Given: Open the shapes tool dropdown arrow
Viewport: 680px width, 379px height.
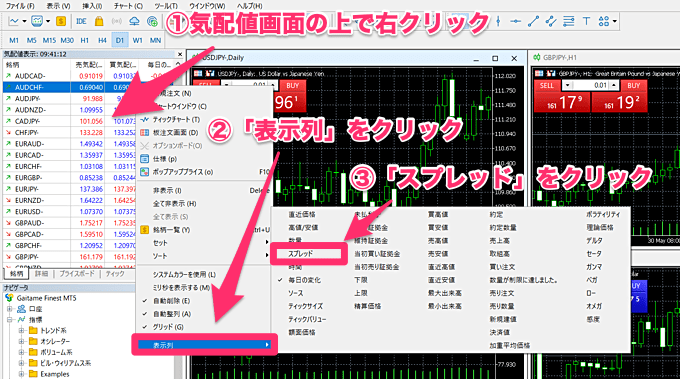Looking at the screenshot, I should (615, 21).
